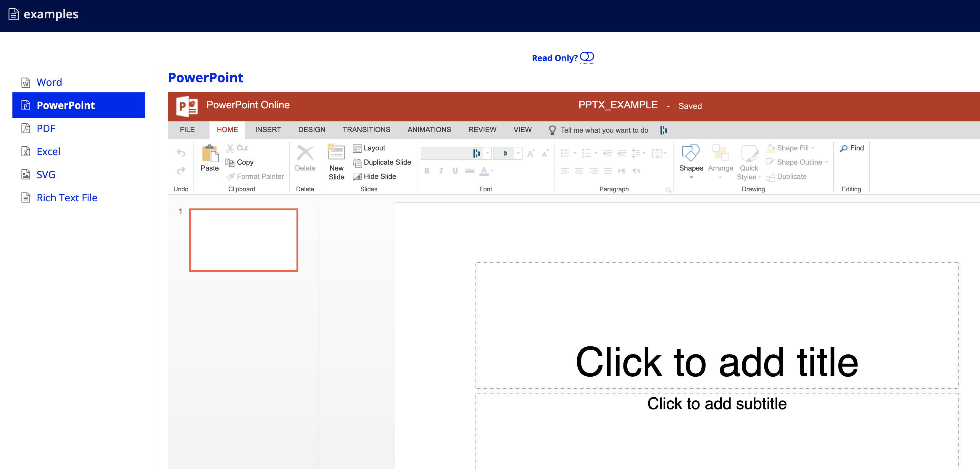
Task: Expand the Paragraph group dialog launcher
Action: point(668,190)
